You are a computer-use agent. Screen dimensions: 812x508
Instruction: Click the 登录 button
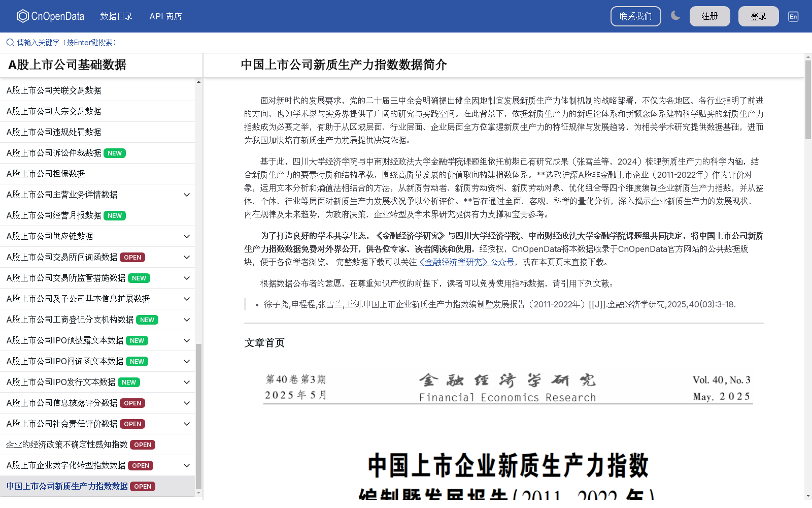coord(758,16)
